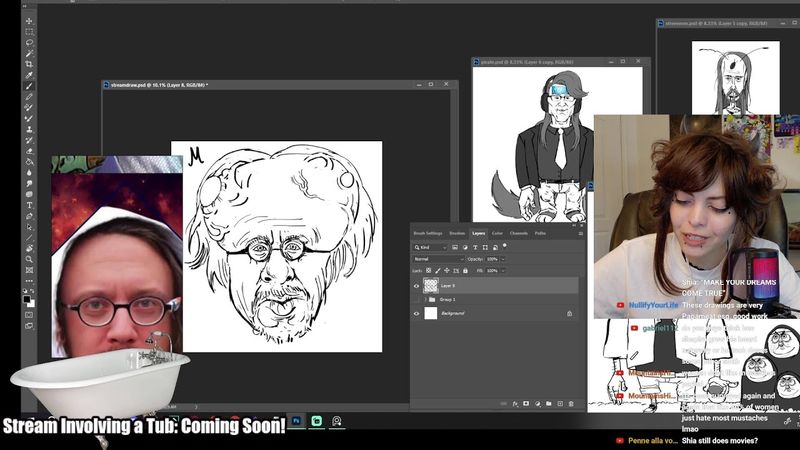Create a new group folder icon
This screenshot has width=800, height=450.
pyautogui.click(x=548, y=404)
